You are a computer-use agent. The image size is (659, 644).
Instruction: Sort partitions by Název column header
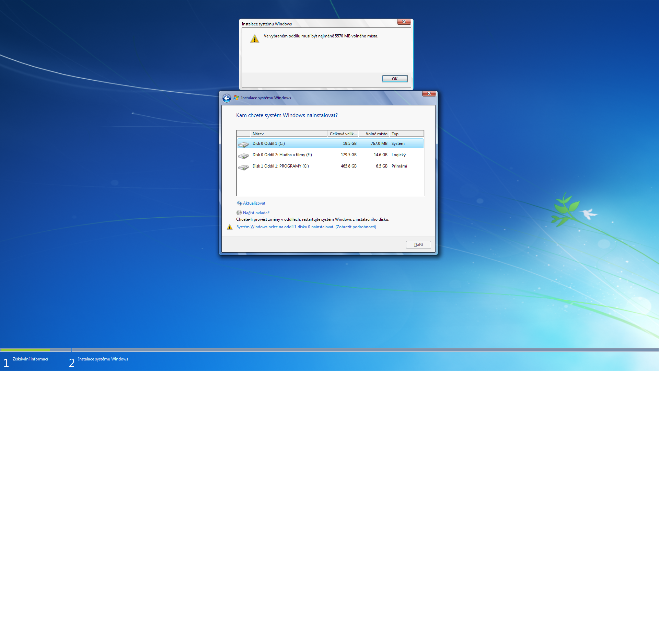(288, 134)
